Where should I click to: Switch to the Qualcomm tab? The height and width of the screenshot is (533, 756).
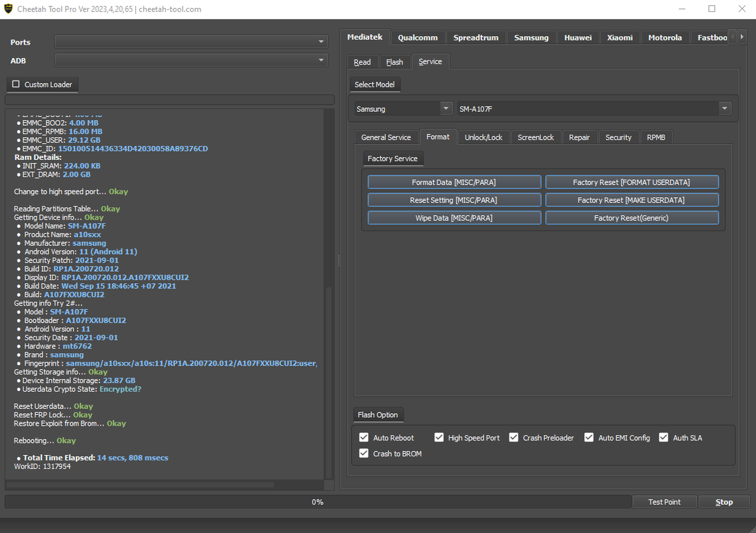(418, 37)
